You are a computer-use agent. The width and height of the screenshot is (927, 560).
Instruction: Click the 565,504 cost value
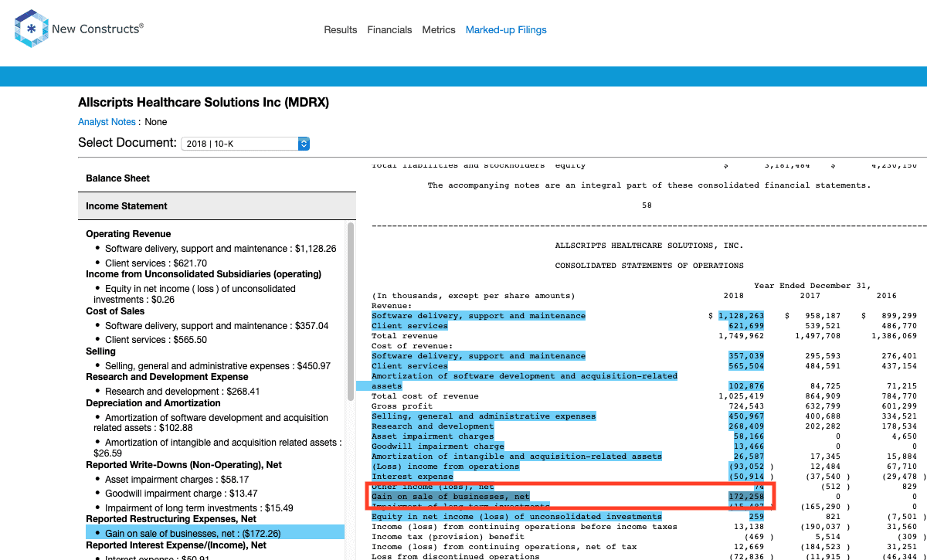(x=746, y=366)
